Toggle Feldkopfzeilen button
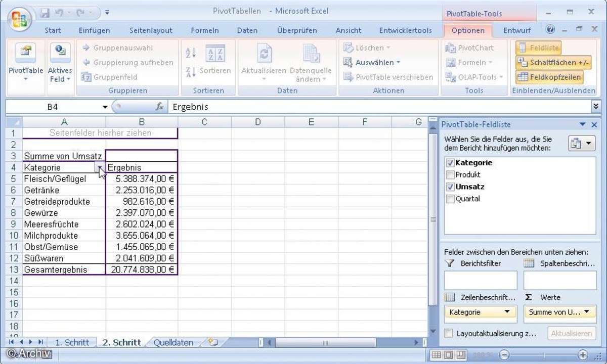 pos(549,77)
